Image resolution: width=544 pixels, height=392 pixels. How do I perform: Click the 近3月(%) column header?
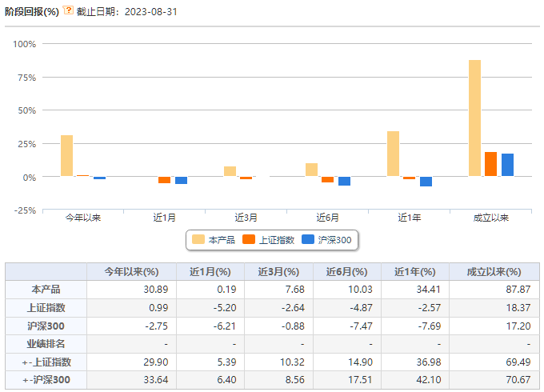tap(278, 272)
